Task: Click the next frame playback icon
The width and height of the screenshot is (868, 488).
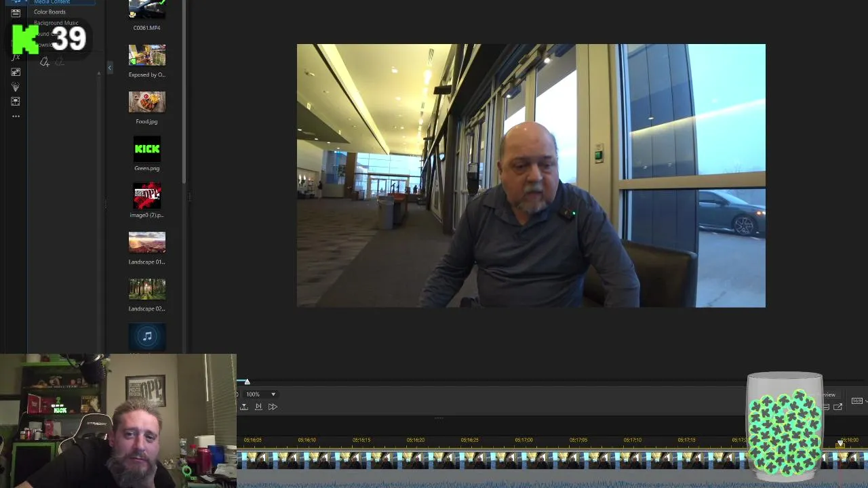Action: [x=258, y=407]
